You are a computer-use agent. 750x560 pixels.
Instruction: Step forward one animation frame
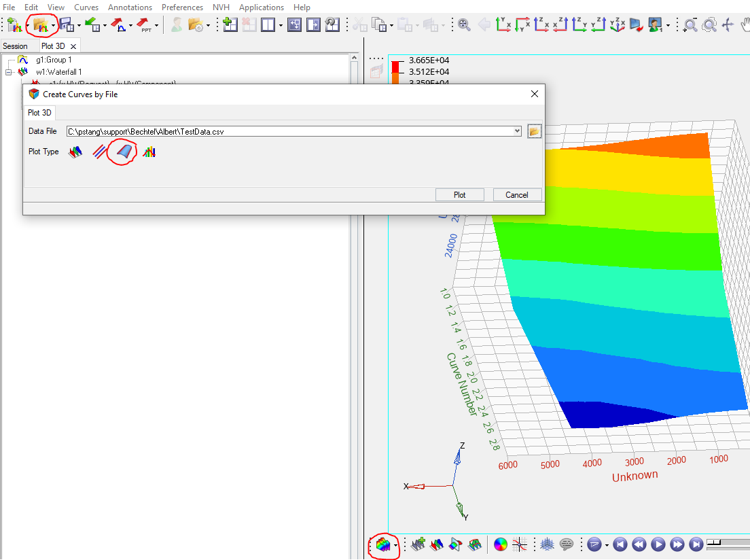[677, 544]
